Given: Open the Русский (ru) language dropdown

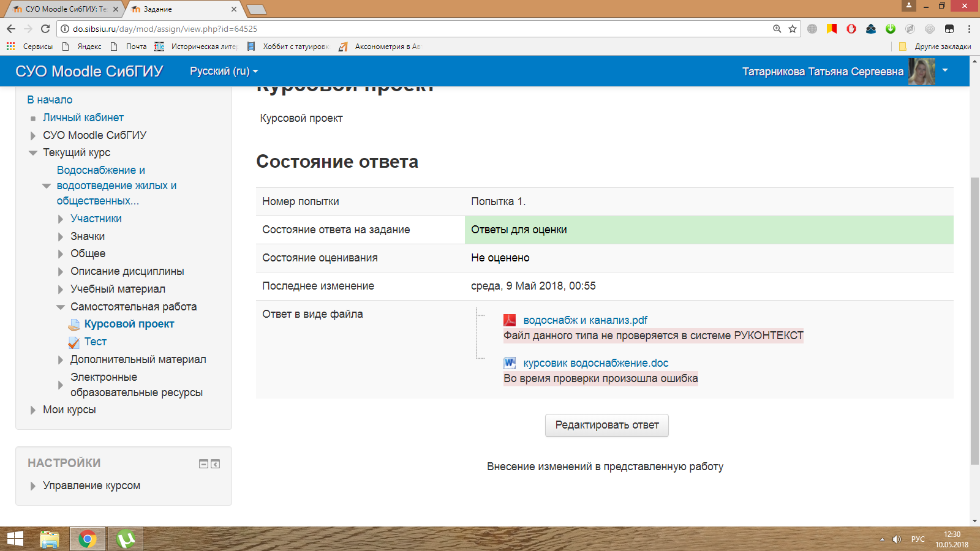Looking at the screenshot, I should coord(224,71).
